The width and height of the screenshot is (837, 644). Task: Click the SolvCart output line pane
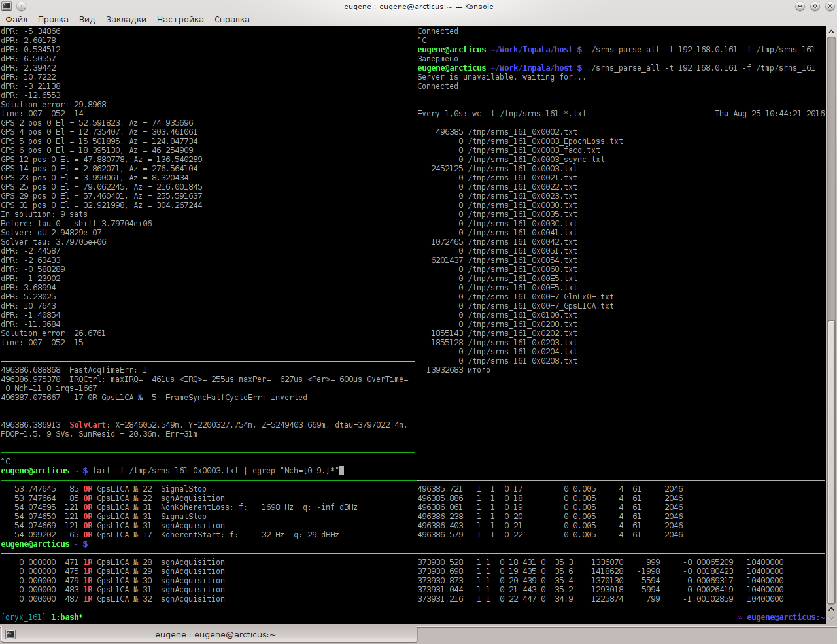[207, 430]
